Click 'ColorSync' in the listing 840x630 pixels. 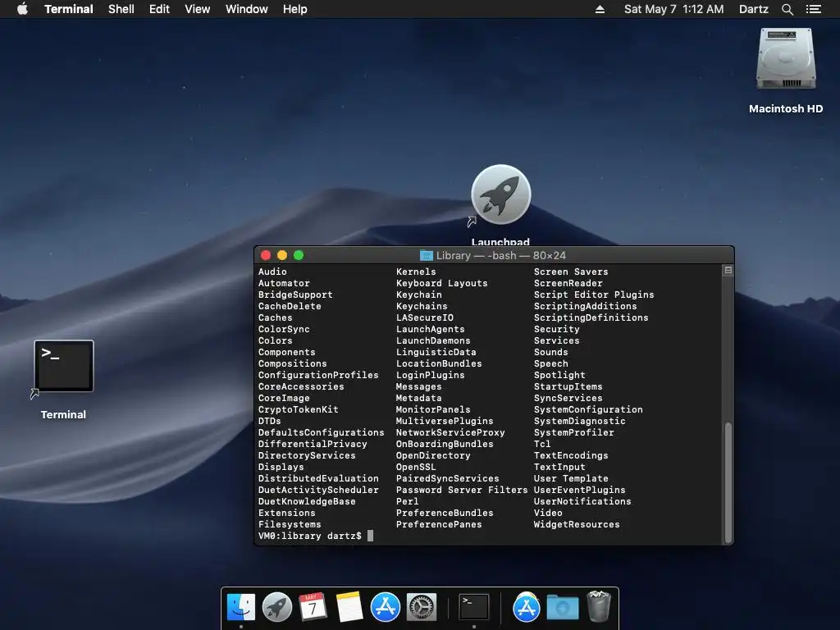click(x=284, y=329)
